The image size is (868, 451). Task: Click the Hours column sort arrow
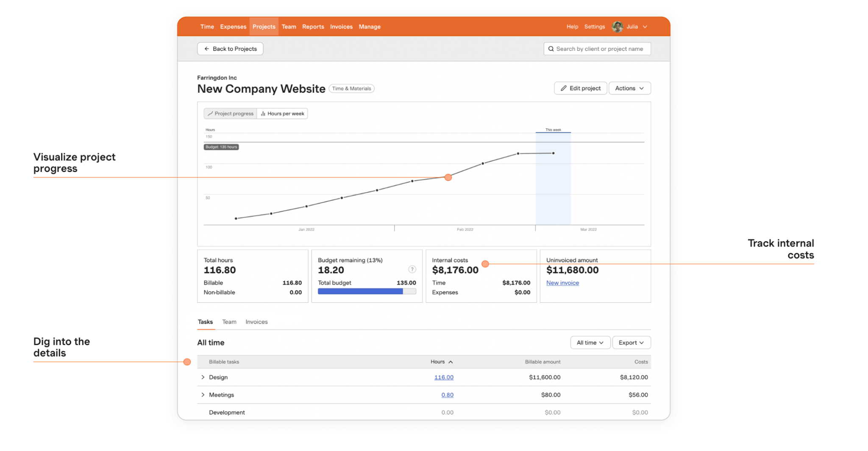451,362
